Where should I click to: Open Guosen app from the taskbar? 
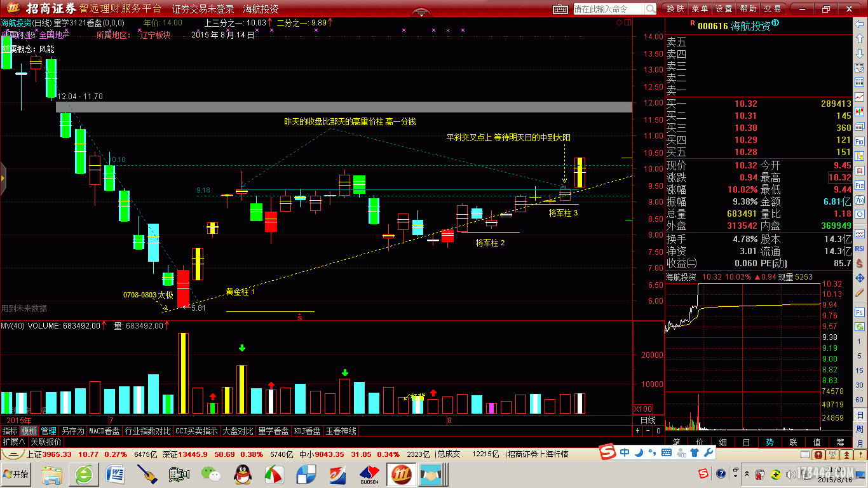[x=369, y=474]
